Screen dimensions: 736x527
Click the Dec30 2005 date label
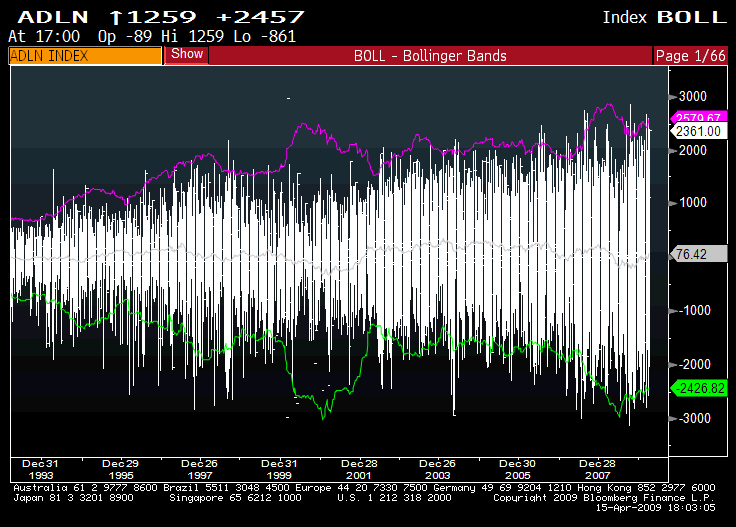(517, 469)
